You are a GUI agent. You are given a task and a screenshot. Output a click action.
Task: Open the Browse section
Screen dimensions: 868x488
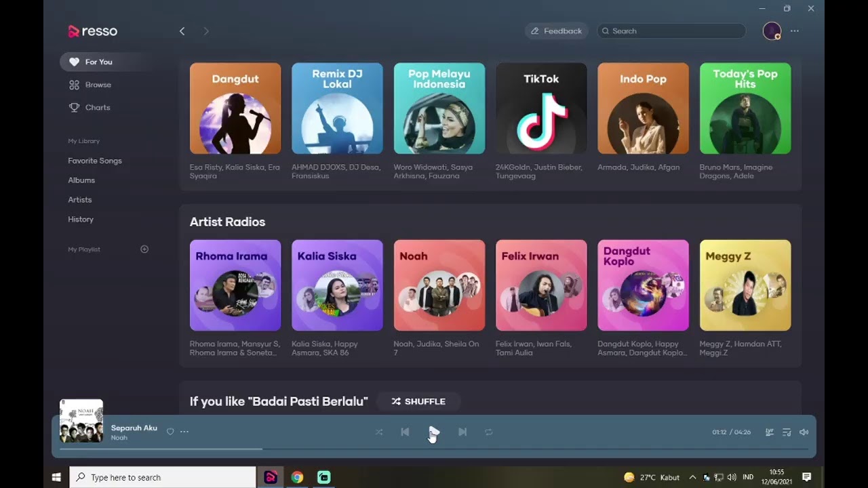(x=90, y=85)
